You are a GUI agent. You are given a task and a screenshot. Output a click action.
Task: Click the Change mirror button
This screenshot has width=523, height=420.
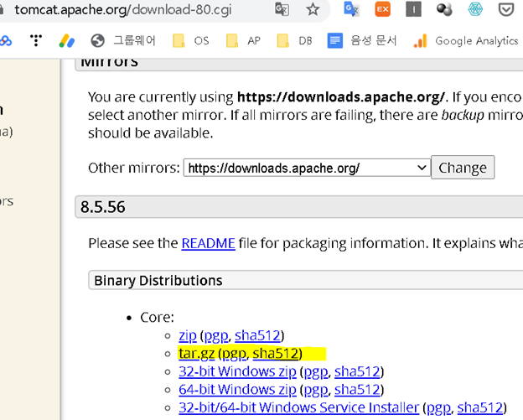click(463, 168)
